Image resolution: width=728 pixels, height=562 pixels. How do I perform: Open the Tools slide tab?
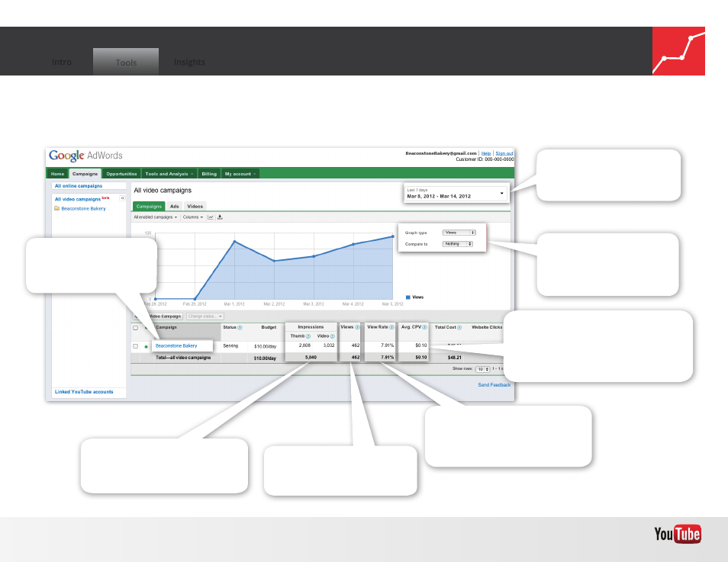(126, 62)
